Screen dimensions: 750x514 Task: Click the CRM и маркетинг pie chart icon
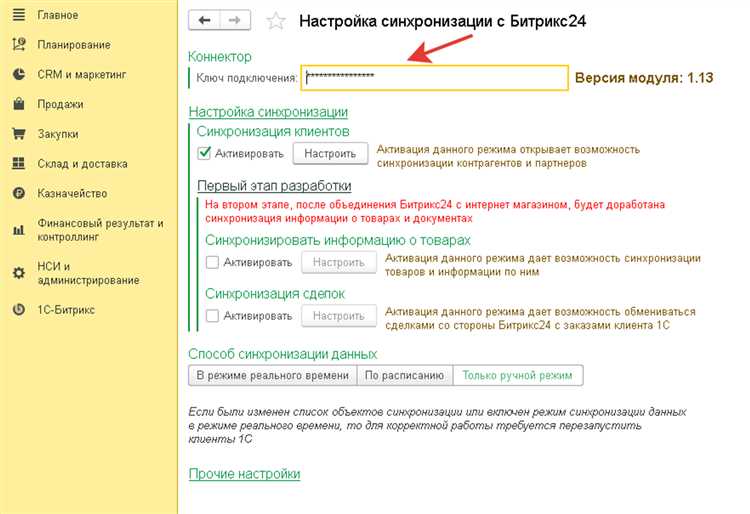19,74
